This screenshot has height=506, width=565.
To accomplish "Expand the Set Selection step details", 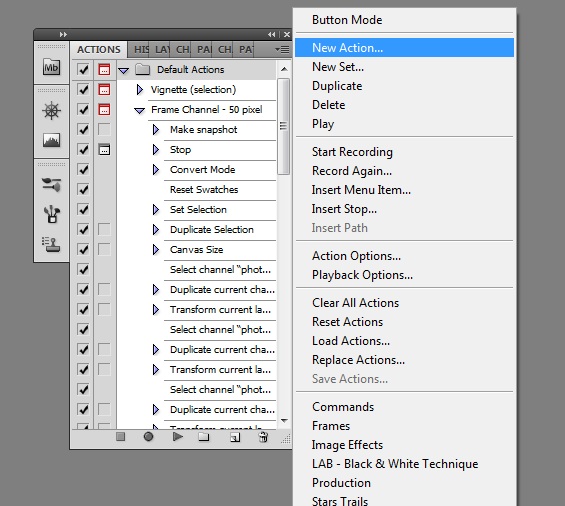I will pyautogui.click(x=156, y=209).
